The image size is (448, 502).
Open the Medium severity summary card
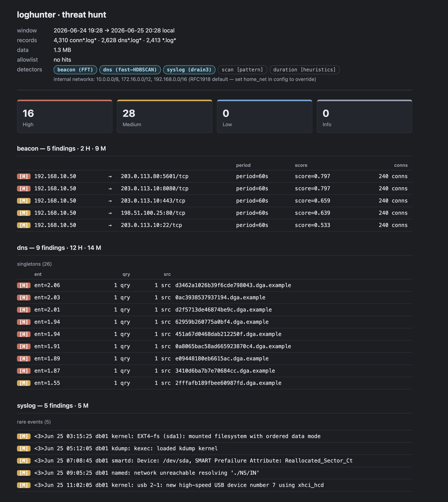(x=164, y=116)
